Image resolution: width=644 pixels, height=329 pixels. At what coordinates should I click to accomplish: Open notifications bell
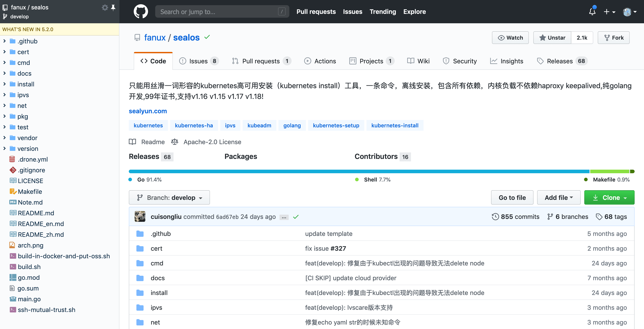(592, 11)
